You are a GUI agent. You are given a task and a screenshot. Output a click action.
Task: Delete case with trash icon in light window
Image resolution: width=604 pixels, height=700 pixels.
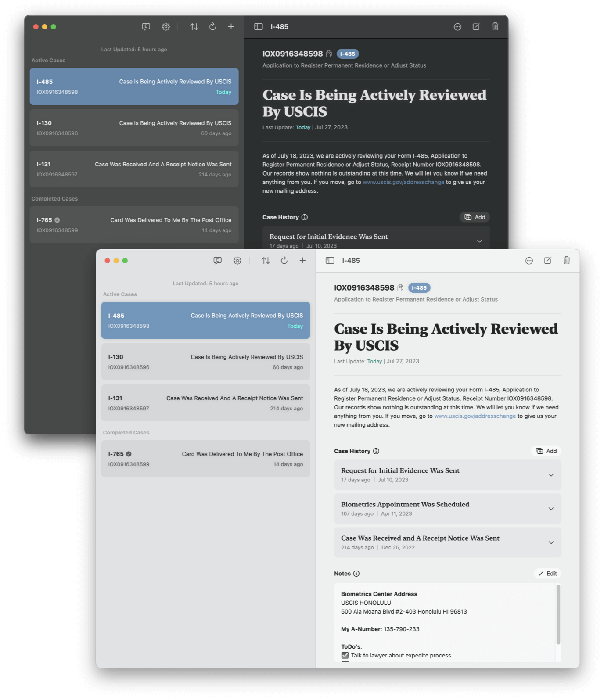pos(567,261)
